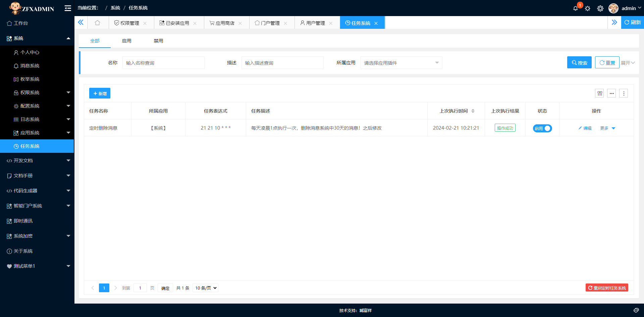This screenshot has height=317, width=644.
Task: Focus the 描述 search input
Action: point(282,63)
